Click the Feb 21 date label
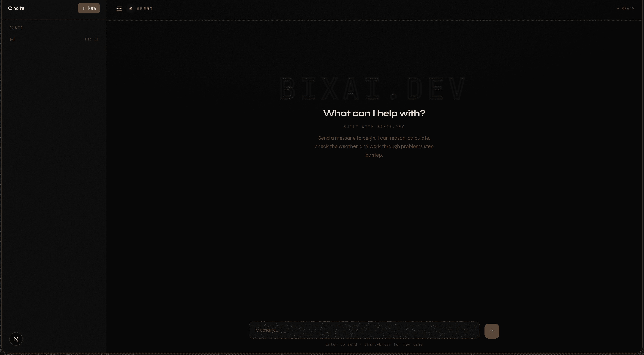 coord(91,39)
